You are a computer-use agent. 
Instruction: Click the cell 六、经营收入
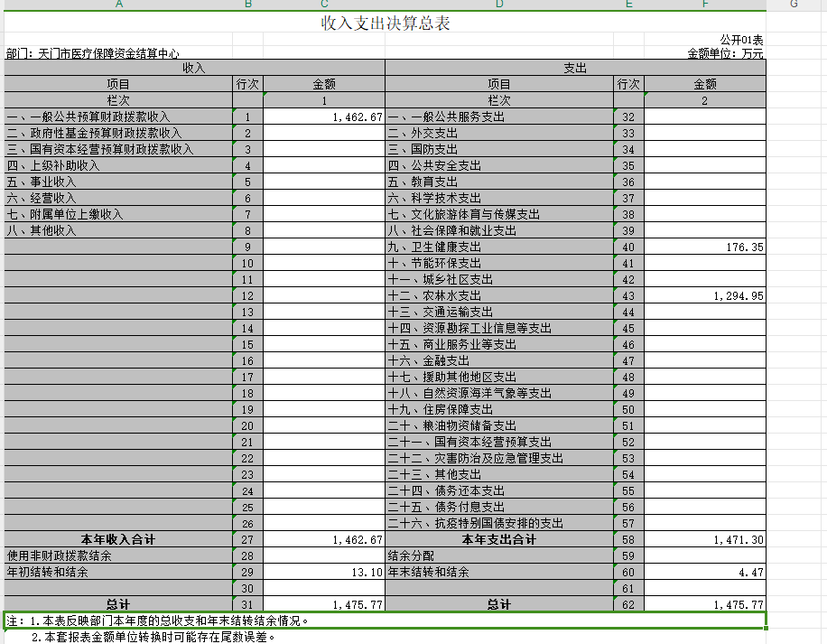click(x=118, y=199)
